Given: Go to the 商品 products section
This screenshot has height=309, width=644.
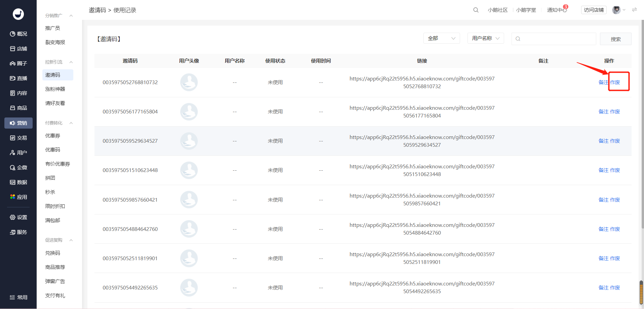Looking at the screenshot, I should (18, 108).
